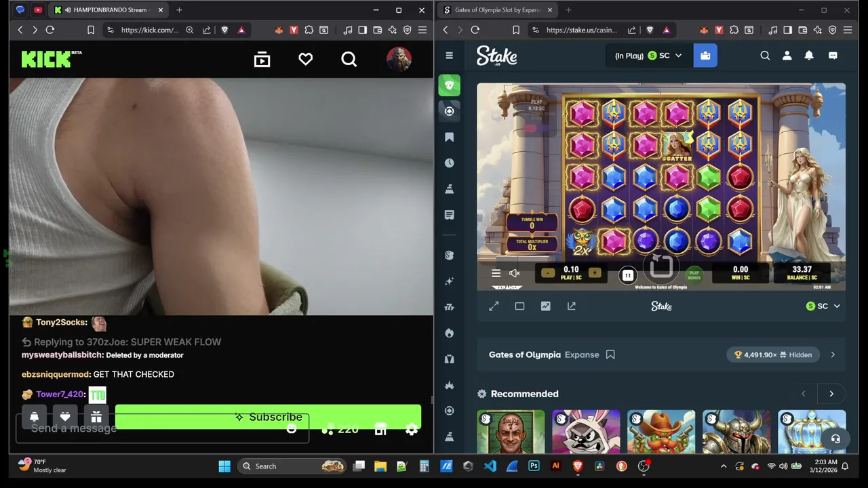Click sidebar 777 slots icon
868x488 pixels.
point(449,307)
